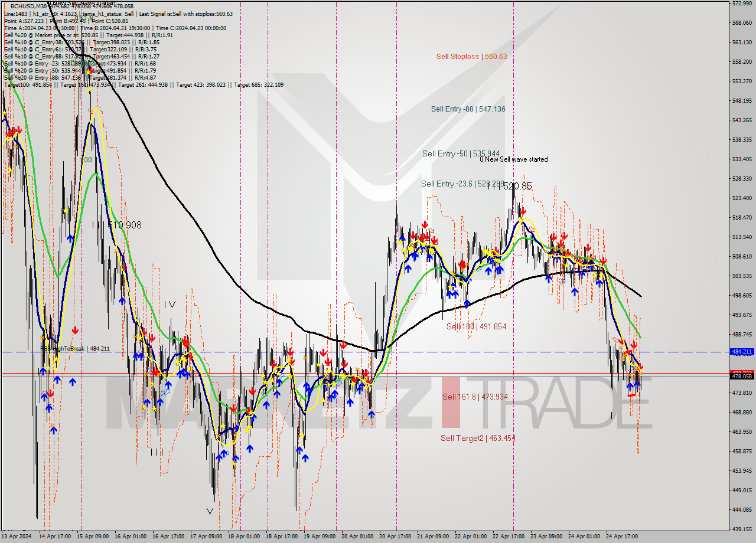Click the 518.470 price axis label
756x543 pixels.
pos(741,218)
